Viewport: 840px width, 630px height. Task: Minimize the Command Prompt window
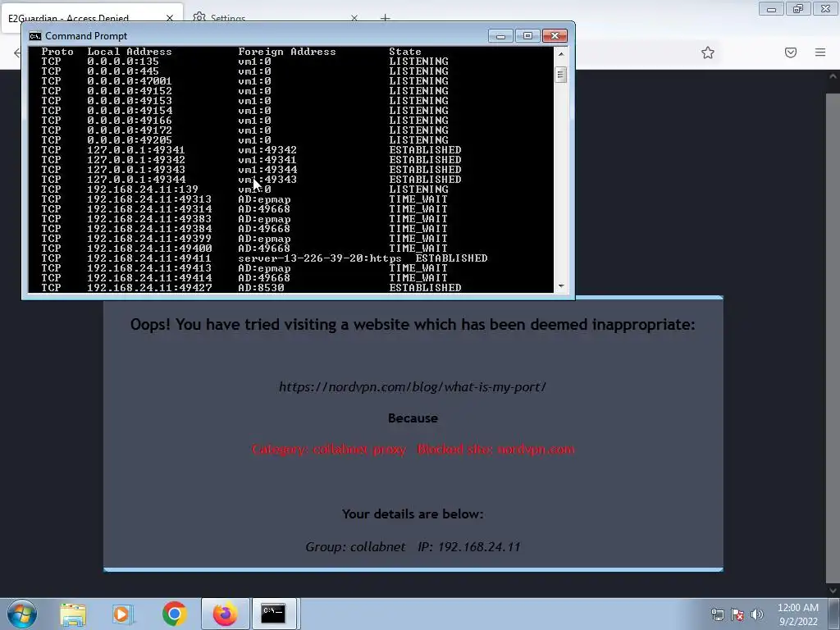coord(500,36)
